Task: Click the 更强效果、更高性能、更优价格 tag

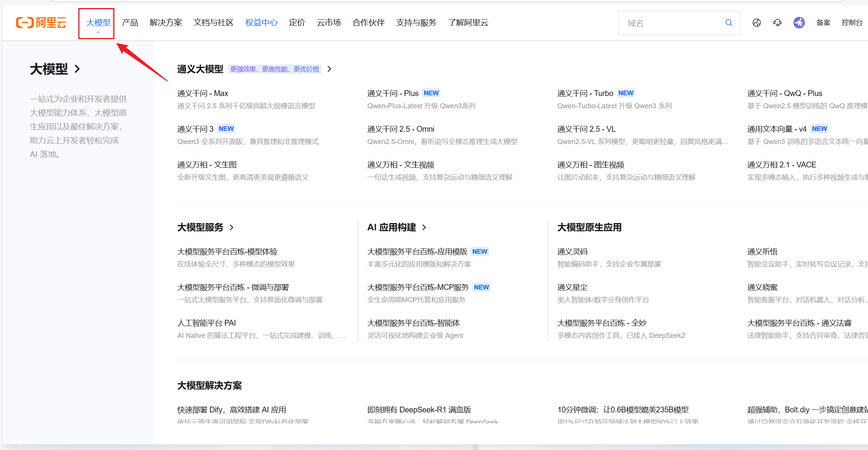Action: [275, 69]
